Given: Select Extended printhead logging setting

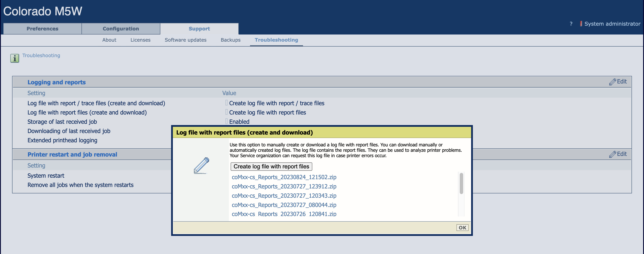Looking at the screenshot, I should [x=62, y=140].
